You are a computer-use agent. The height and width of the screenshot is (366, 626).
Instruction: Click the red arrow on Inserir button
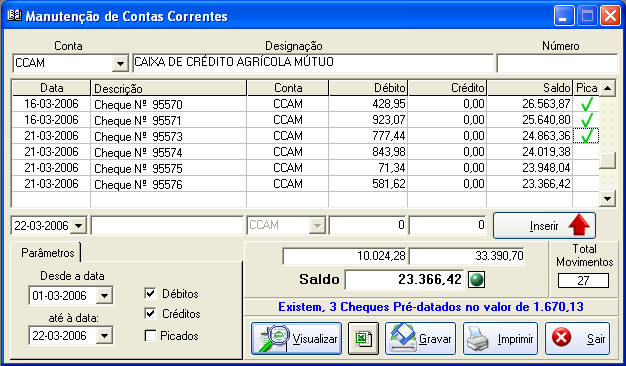[579, 226]
